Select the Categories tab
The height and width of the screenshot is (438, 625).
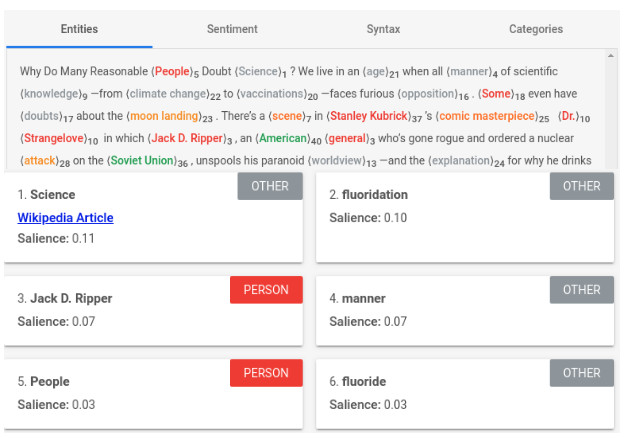(535, 30)
